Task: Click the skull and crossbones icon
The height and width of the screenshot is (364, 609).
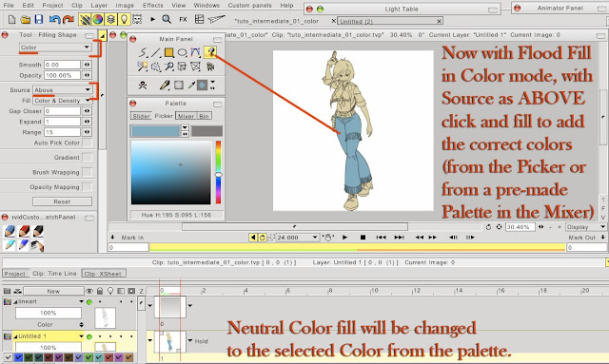Action: 143,85
